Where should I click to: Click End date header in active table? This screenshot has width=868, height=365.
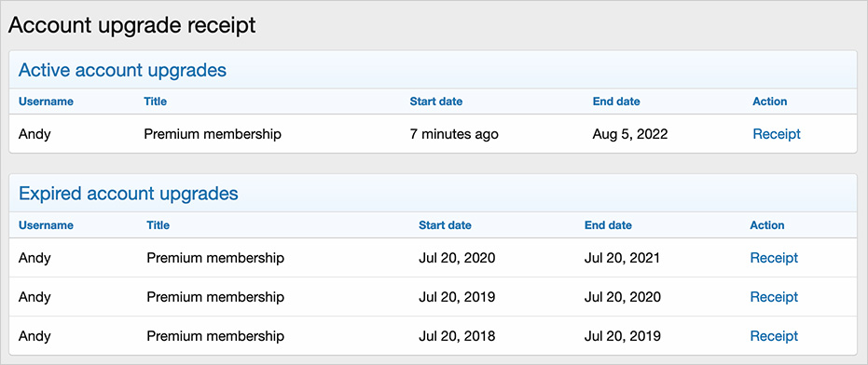pyautogui.click(x=616, y=101)
